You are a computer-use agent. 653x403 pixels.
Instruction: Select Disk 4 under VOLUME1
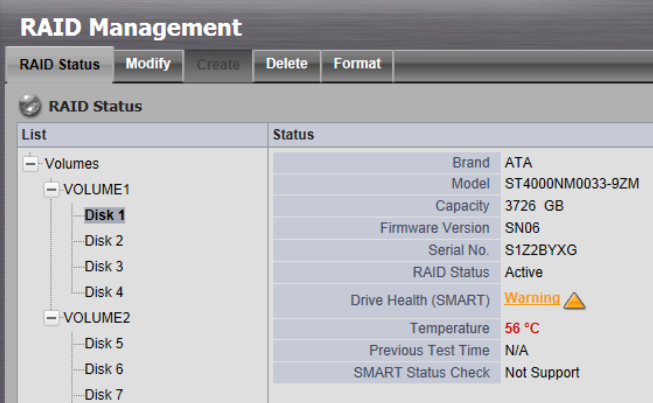[x=104, y=292]
